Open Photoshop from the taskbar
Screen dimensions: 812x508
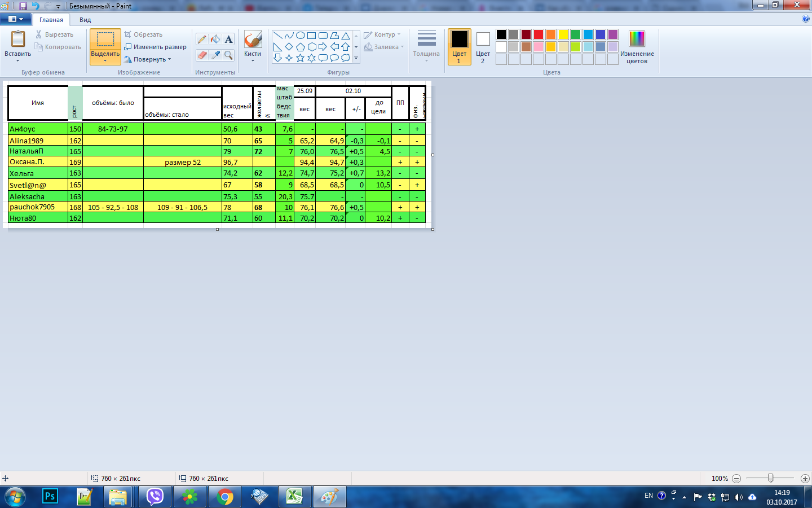click(x=50, y=496)
